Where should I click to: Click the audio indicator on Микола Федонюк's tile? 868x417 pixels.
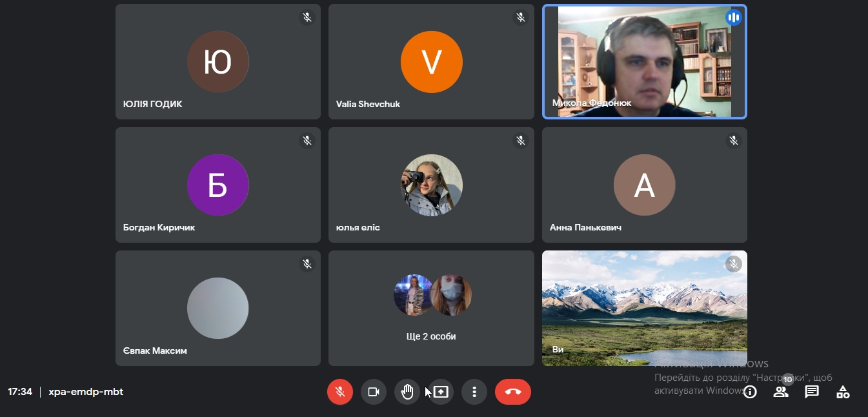click(733, 17)
